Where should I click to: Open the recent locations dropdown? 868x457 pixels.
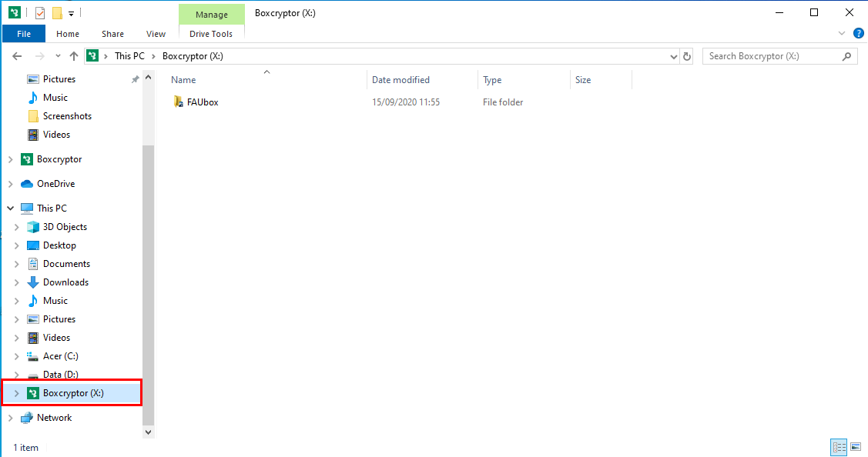pyautogui.click(x=58, y=56)
